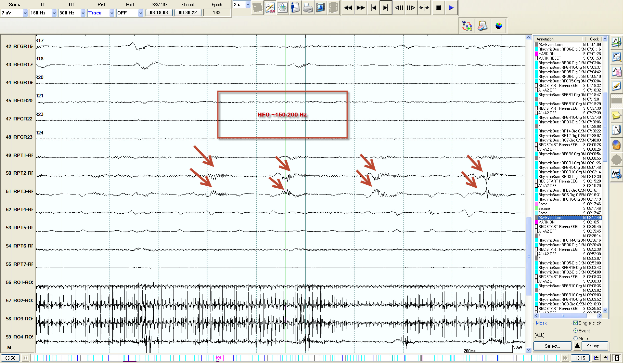Screen dimensions: 623x364
Task: Open the electrode head map icon
Action: [283, 8]
